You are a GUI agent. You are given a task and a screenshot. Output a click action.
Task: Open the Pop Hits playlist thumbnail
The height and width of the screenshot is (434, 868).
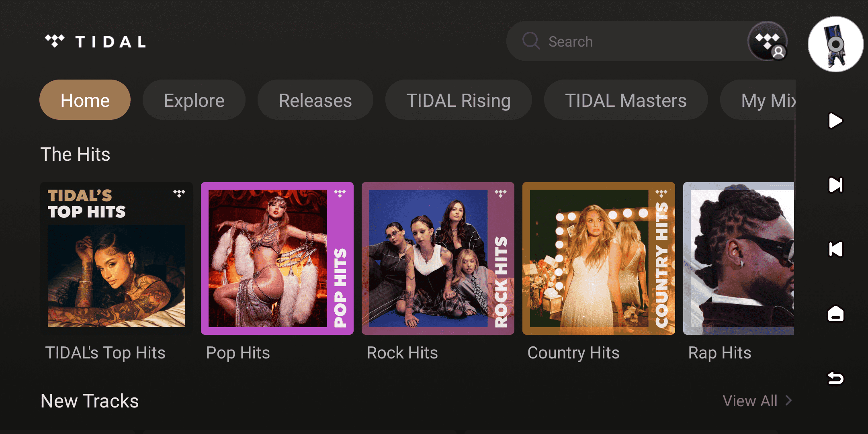[x=277, y=258]
